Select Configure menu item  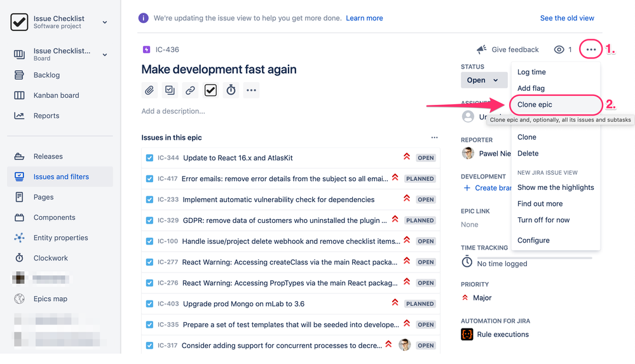556,240
